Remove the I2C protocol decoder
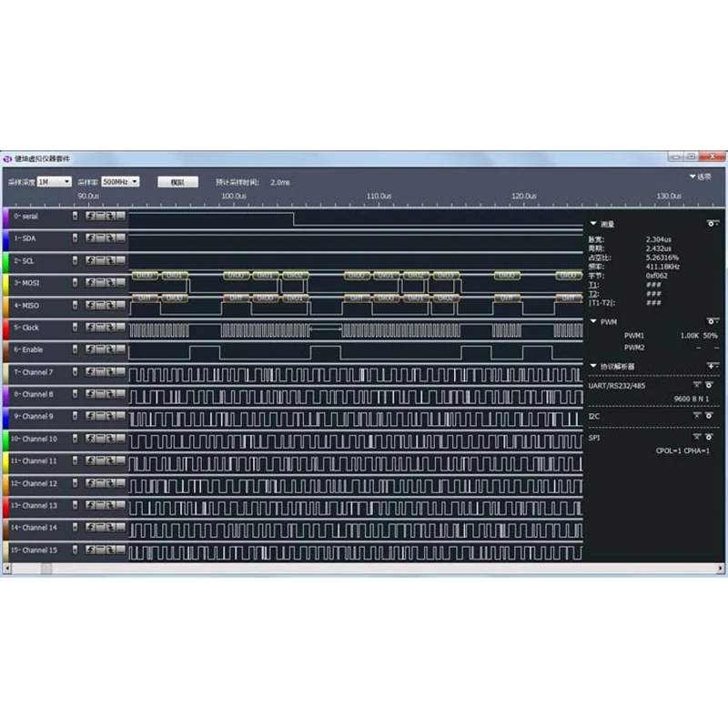The image size is (728, 728). (x=697, y=416)
